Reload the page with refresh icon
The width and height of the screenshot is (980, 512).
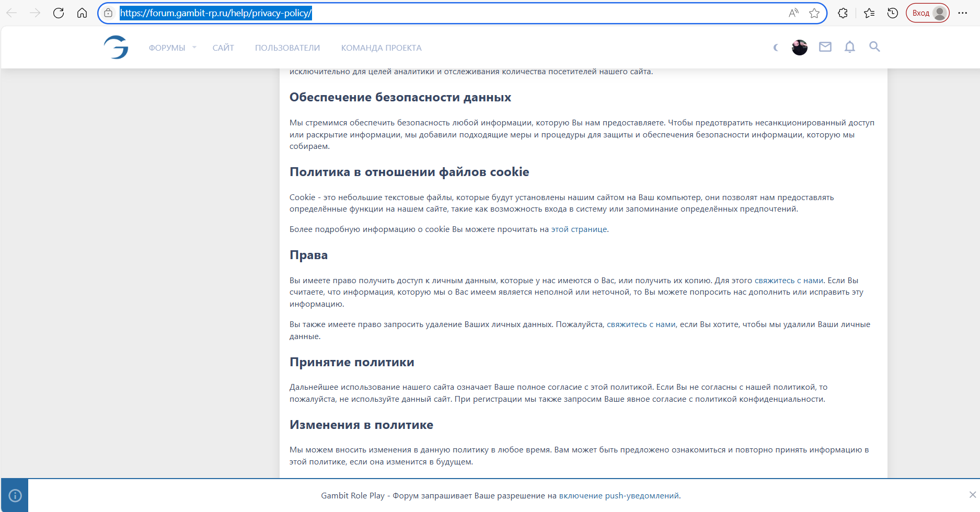(59, 13)
